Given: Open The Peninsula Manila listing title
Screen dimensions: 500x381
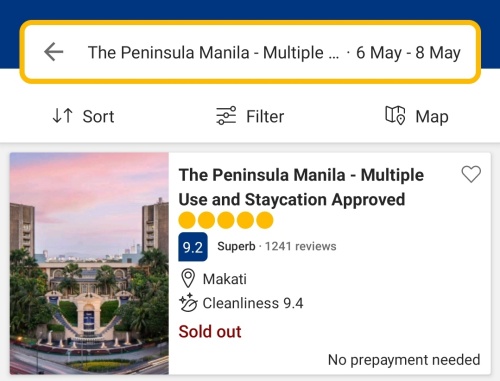Looking at the screenshot, I should click(301, 187).
